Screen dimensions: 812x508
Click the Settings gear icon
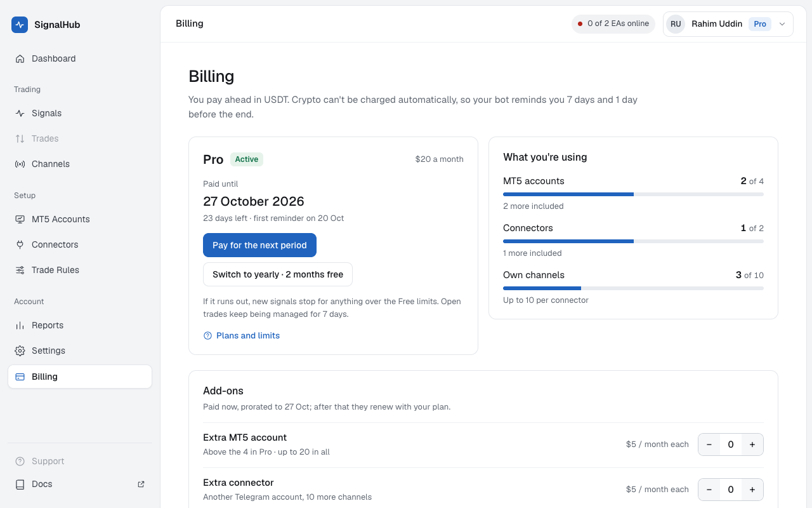(20, 351)
